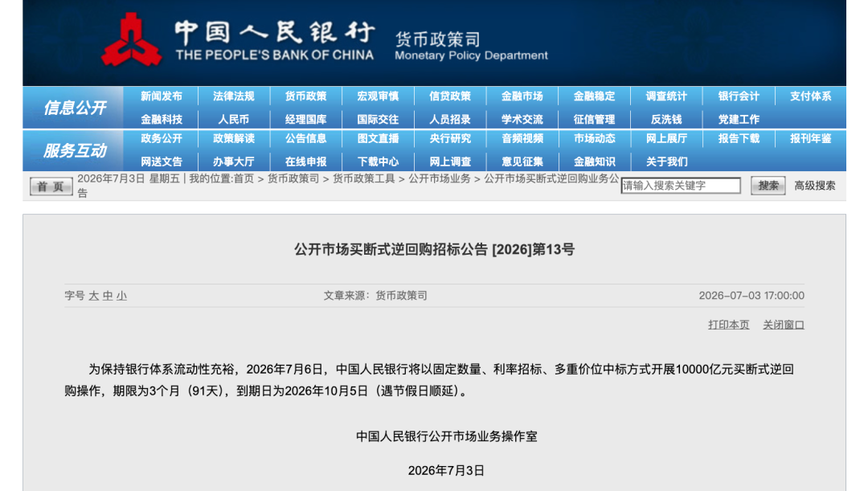Click the 文章来源: 货币政策司 text
The image size is (868, 491).
375,296
